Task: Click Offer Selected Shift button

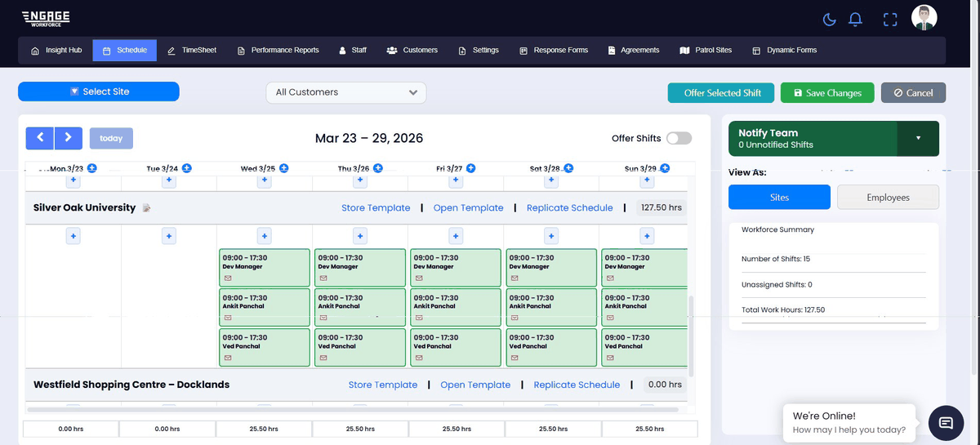Action: [x=722, y=93]
